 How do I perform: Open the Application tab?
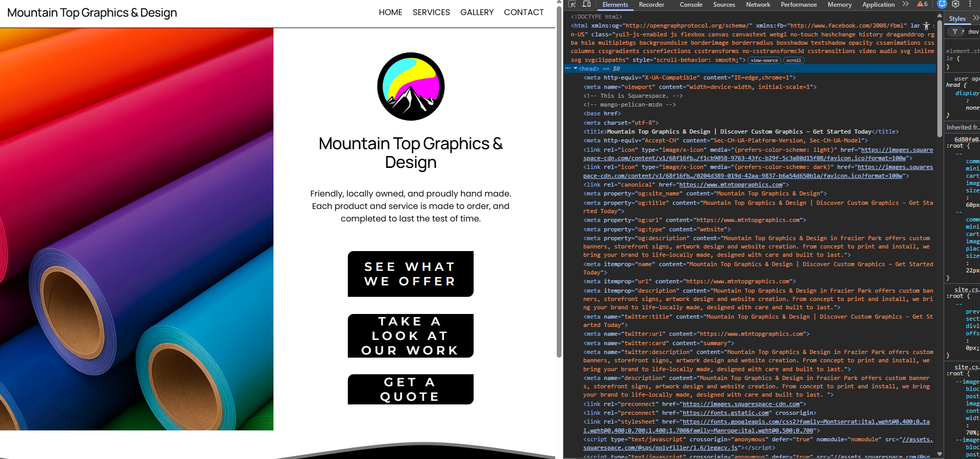click(878, 5)
